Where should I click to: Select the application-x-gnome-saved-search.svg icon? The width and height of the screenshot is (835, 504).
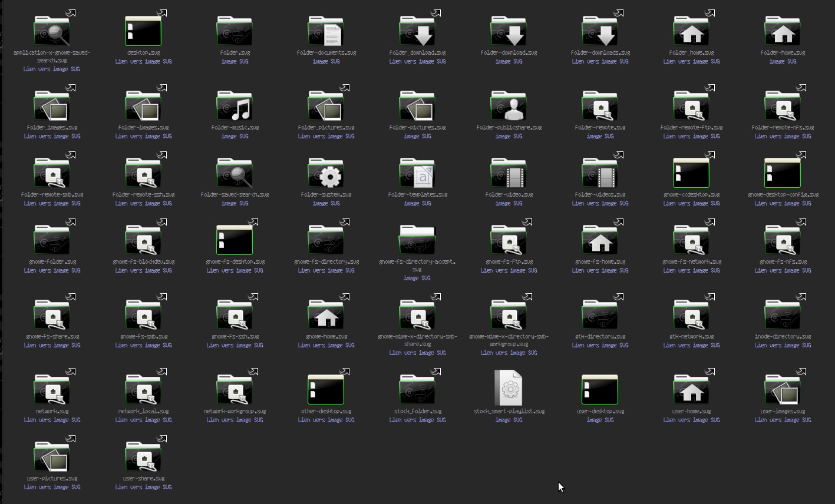52,31
